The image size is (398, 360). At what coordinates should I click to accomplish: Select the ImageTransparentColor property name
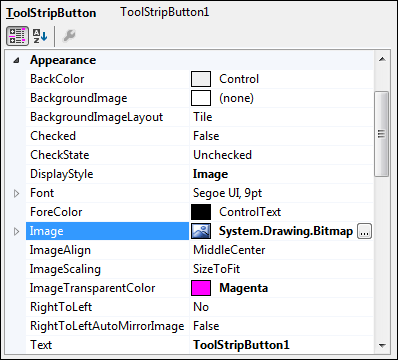(x=92, y=288)
